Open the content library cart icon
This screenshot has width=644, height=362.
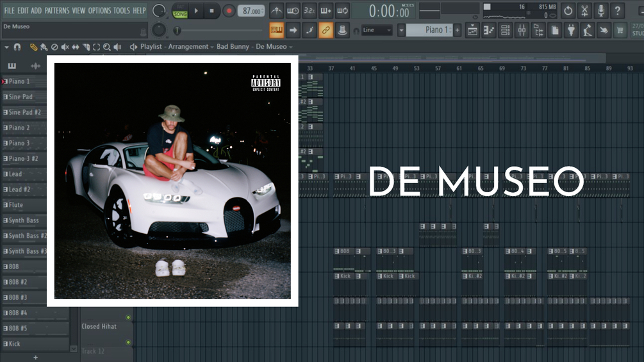point(620,30)
